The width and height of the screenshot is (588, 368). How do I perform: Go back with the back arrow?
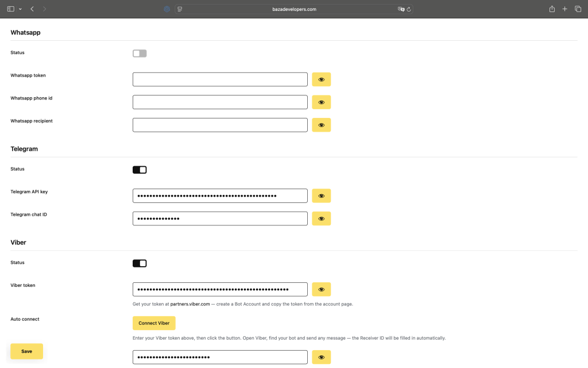pyautogui.click(x=32, y=9)
